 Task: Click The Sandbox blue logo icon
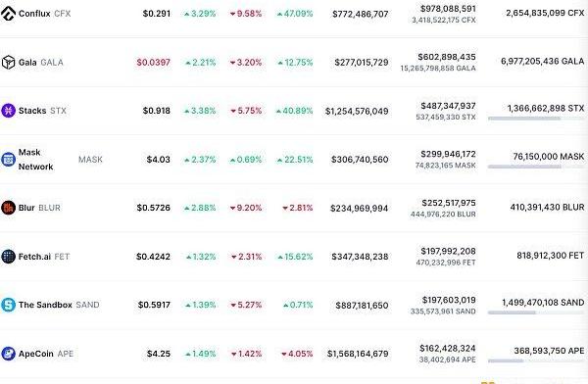(x=8, y=305)
